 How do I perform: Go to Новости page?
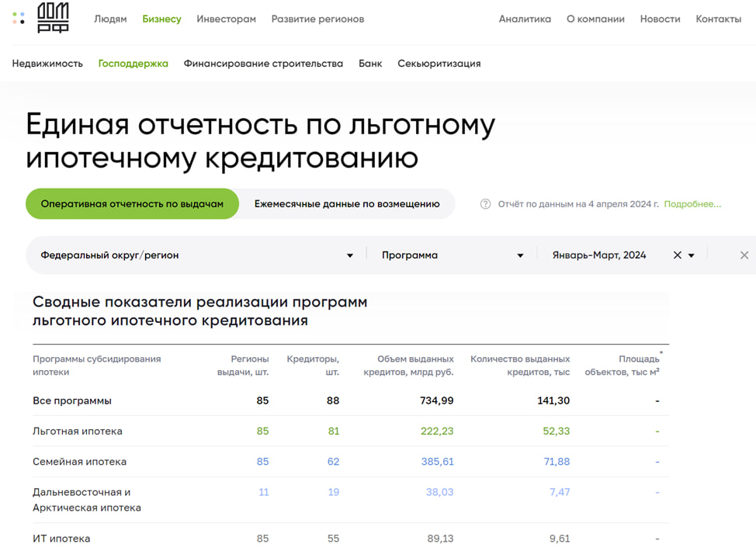point(660,19)
